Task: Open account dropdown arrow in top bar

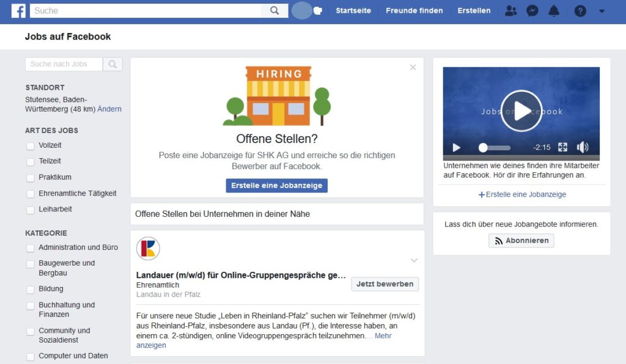Action: [x=602, y=11]
